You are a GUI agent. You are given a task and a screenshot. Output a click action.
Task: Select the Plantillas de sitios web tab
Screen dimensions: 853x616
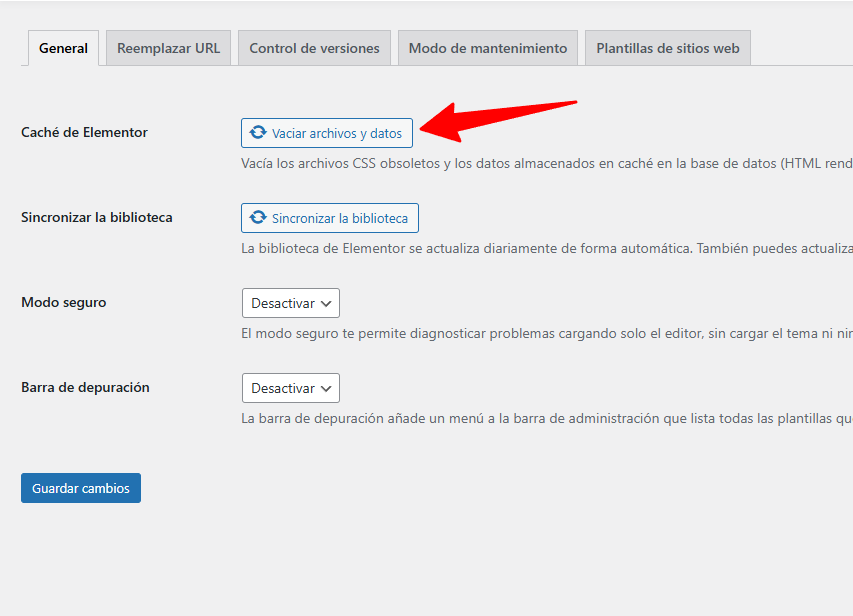667,48
